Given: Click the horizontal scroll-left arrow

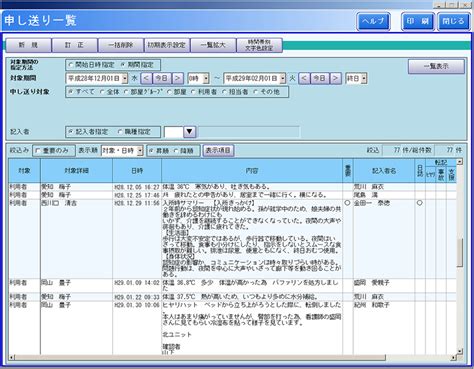Looking at the screenshot, I should [x=12, y=358].
